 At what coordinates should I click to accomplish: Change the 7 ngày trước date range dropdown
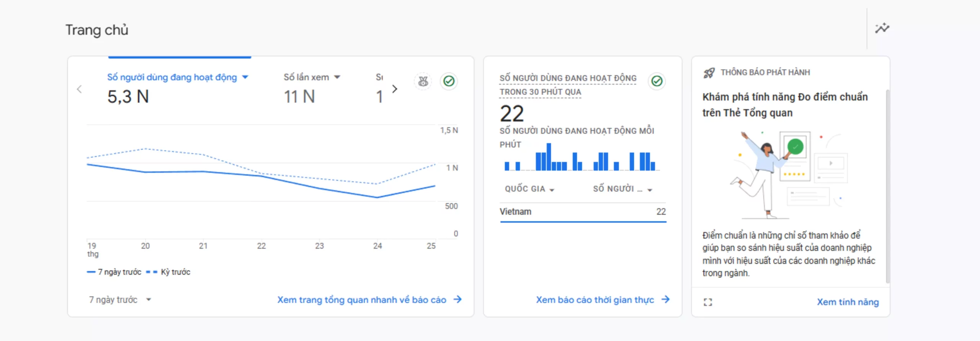point(120,300)
